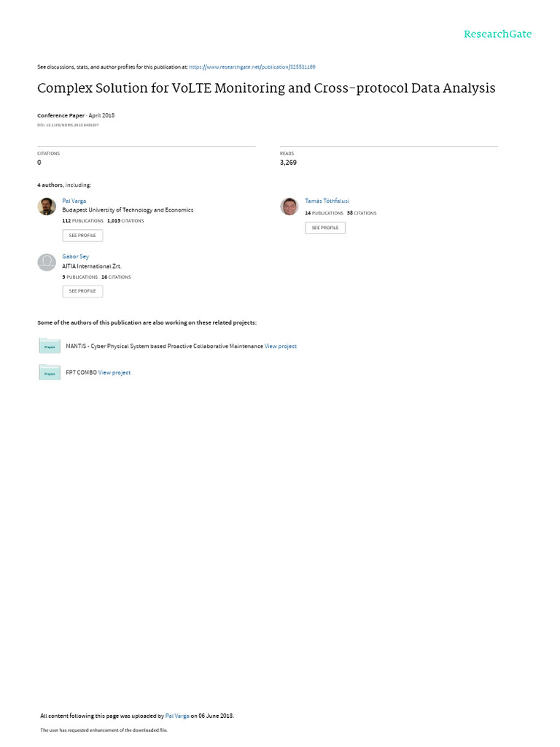Click the 3,269 reads count
560x747 pixels.
coord(288,163)
